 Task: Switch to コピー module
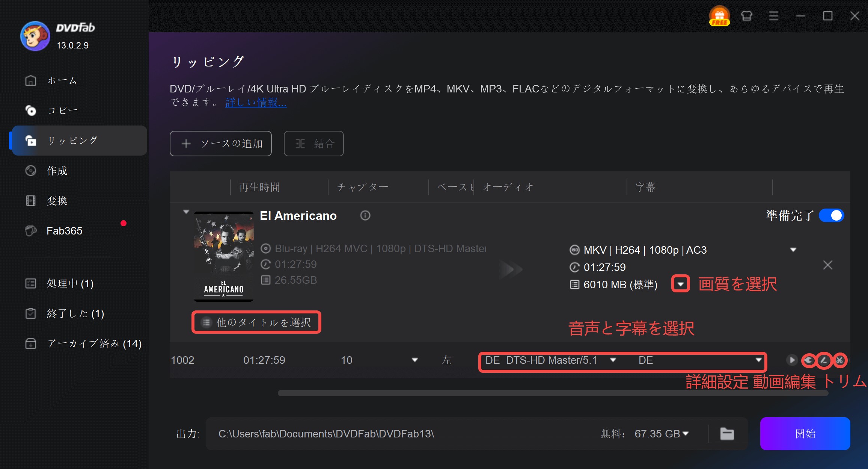(79, 110)
